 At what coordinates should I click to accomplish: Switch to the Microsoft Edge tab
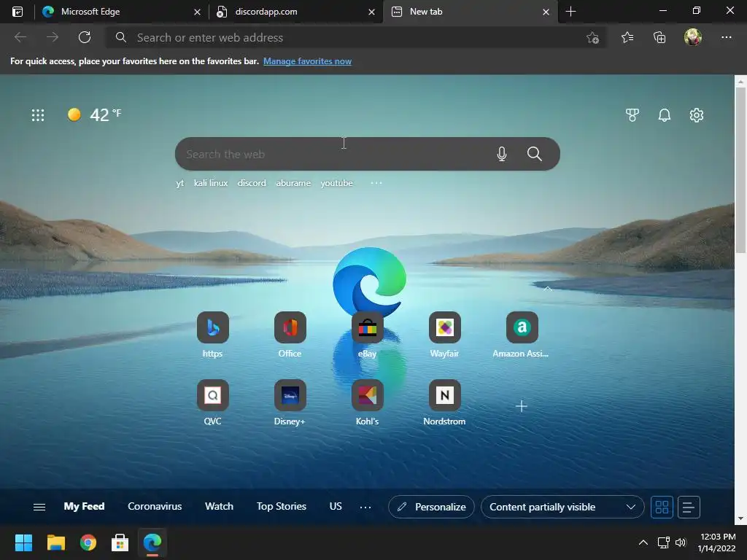(x=122, y=12)
